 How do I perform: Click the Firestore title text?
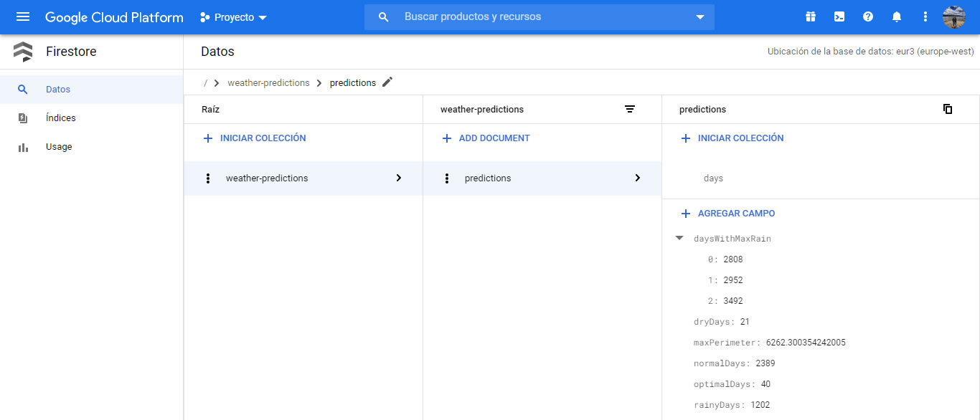point(71,52)
